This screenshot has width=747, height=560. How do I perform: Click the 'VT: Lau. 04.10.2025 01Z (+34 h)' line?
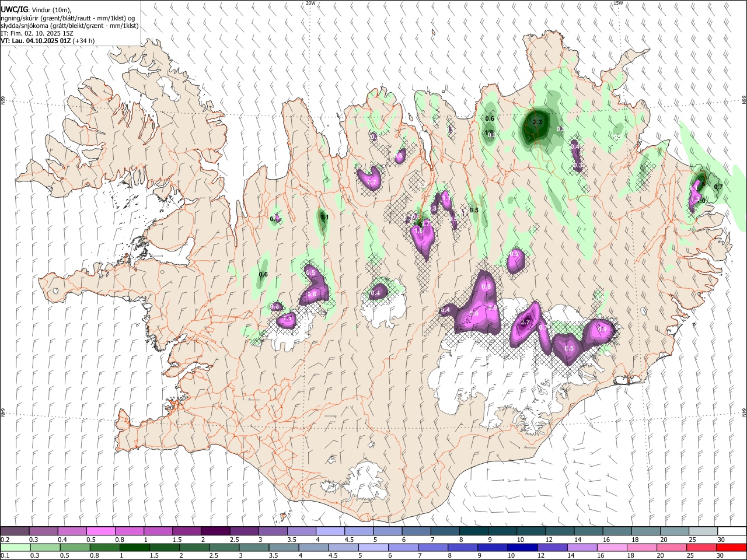47,41
